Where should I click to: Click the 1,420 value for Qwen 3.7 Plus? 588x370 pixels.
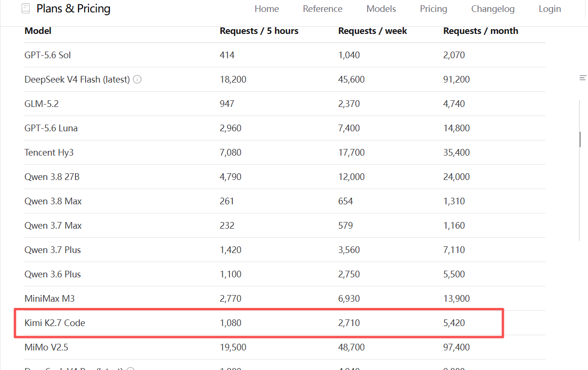coord(230,250)
